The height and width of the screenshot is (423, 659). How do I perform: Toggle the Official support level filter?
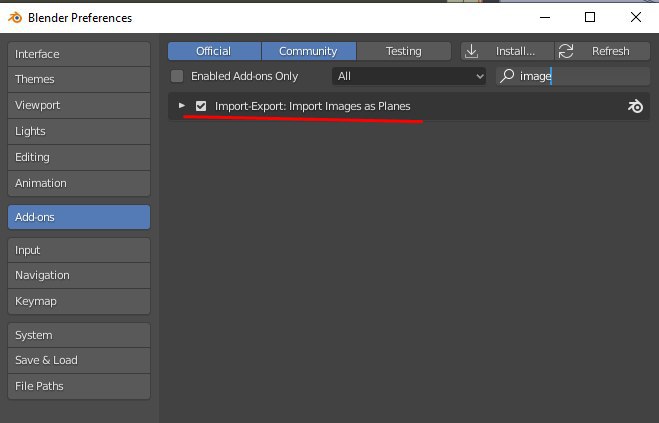214,51
